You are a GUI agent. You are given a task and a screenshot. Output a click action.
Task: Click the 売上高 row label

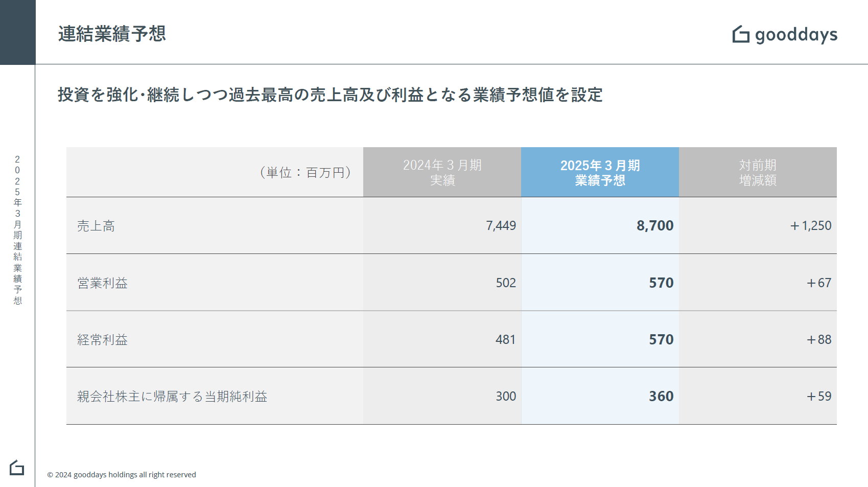point(96,226)
